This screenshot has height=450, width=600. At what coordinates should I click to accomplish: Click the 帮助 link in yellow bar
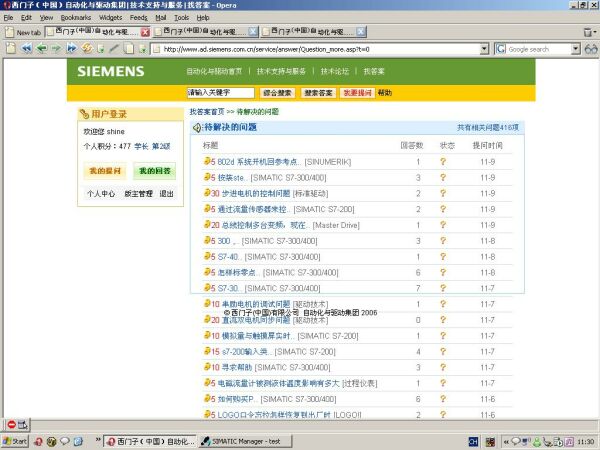click(x=385, y=93)
